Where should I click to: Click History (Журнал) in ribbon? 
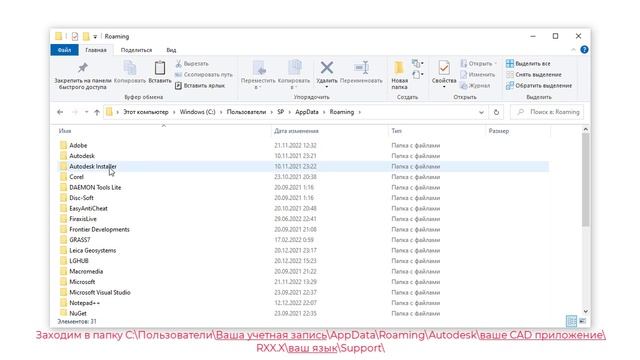(475, 86)
